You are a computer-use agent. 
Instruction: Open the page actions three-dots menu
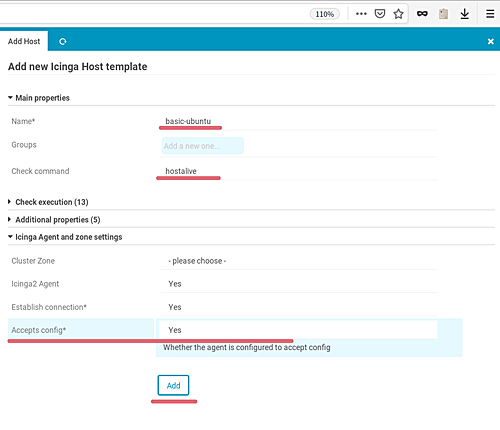[361, 14]
